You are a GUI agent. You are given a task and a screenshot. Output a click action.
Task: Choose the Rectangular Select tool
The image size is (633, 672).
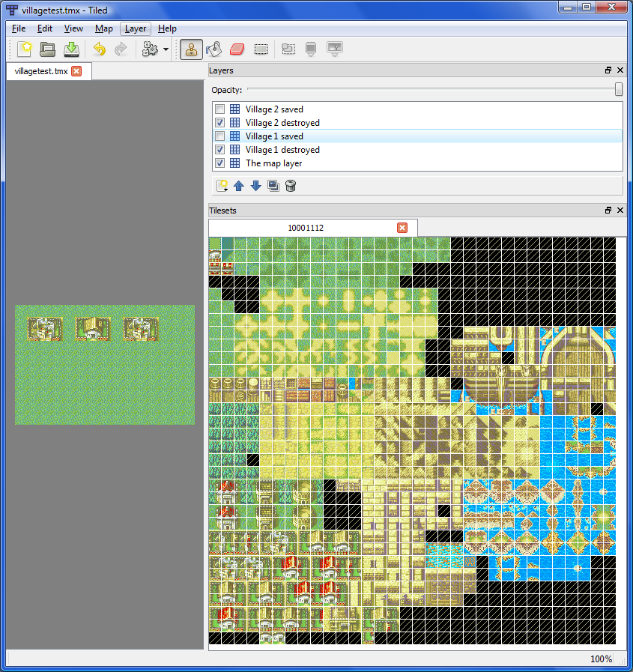[261, 49]
